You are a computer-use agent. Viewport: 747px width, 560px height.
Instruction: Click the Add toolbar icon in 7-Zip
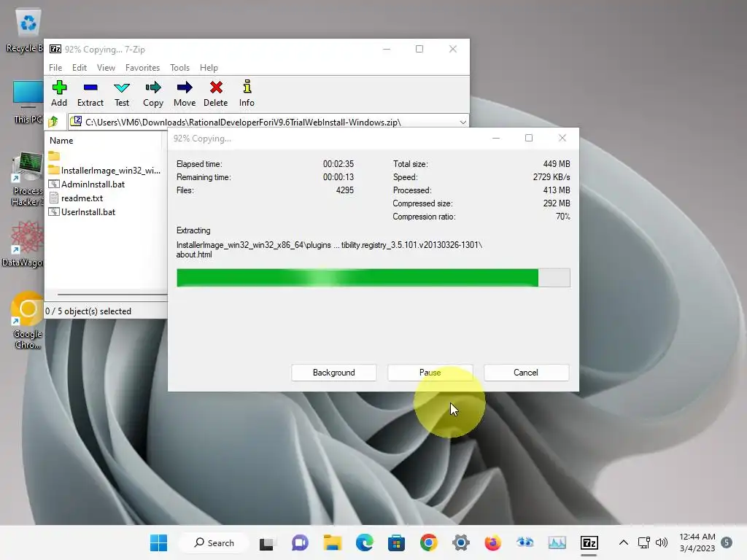(x=59, y=93)
